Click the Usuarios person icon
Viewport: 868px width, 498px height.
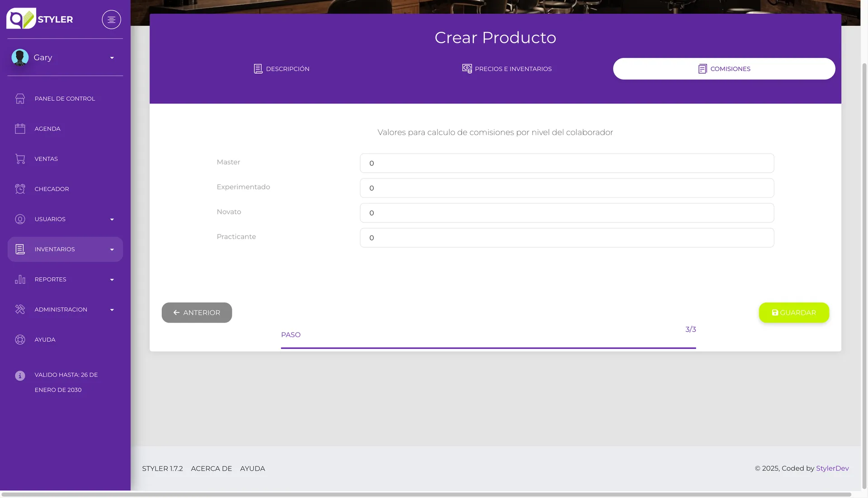(20, 219)
